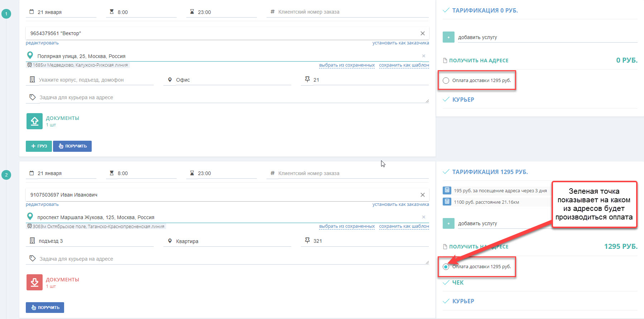644x319 pixels.
Task: Click the address 1 step number circle
Action: point(6,14)
